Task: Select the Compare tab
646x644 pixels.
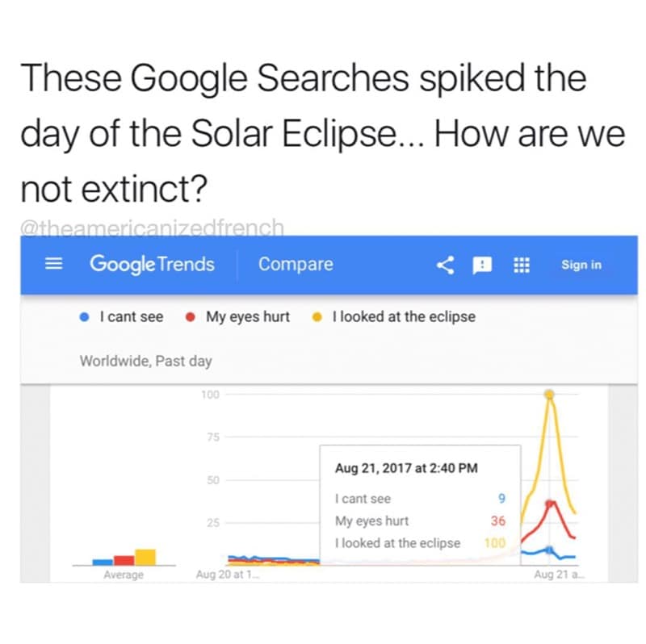Action: (296, 264)
